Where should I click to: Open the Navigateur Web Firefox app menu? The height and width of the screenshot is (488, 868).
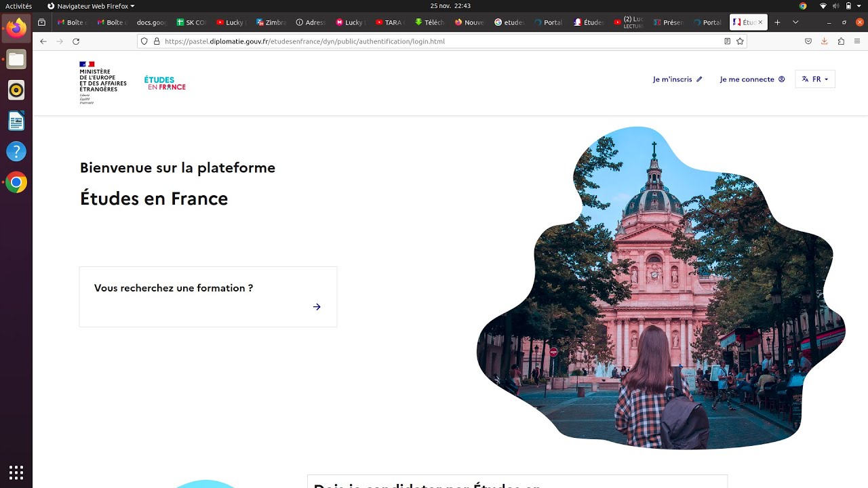pos(91,6)
